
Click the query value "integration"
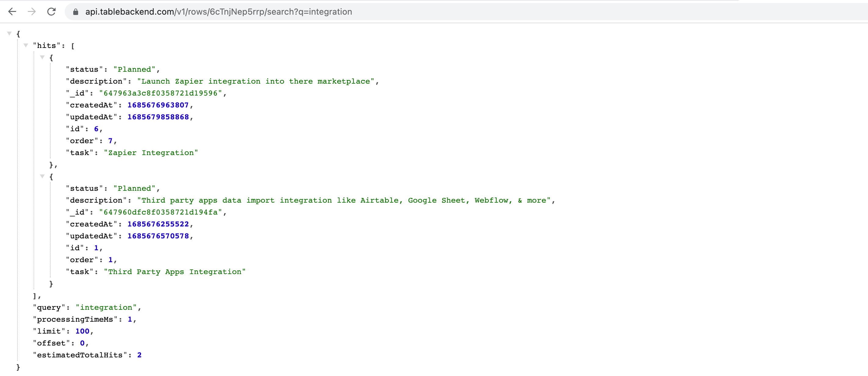point(106,307)
